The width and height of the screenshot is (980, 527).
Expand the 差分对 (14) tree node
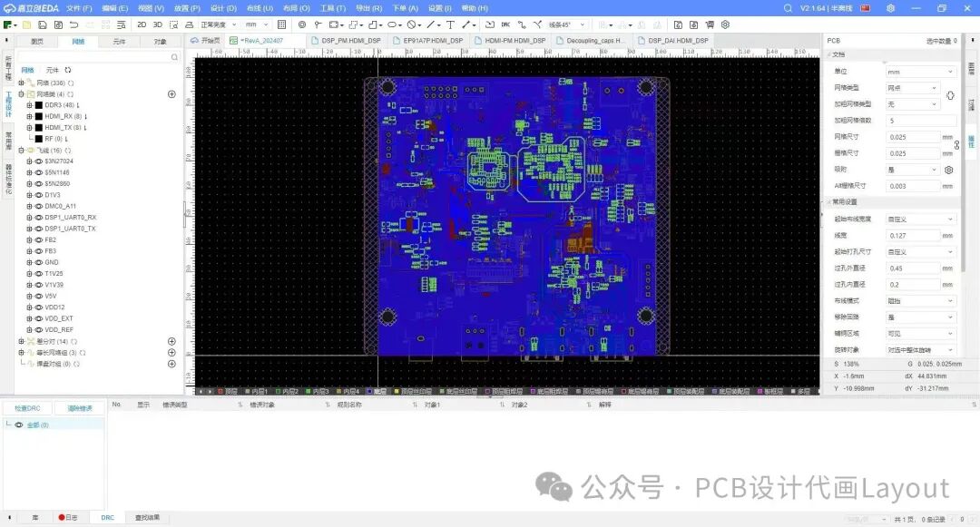[21, 342]
